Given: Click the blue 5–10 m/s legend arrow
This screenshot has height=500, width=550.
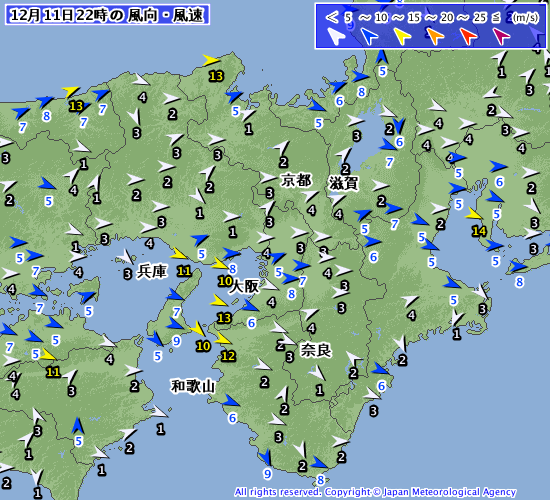Looking at the screenshot, I should click(x=369, y=36).
